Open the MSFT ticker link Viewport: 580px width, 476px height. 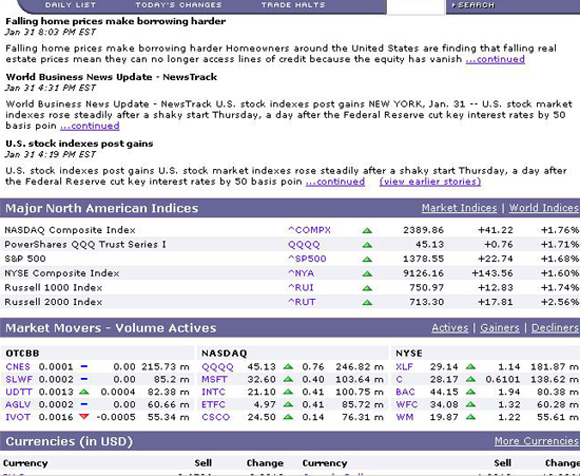[215, 379]
